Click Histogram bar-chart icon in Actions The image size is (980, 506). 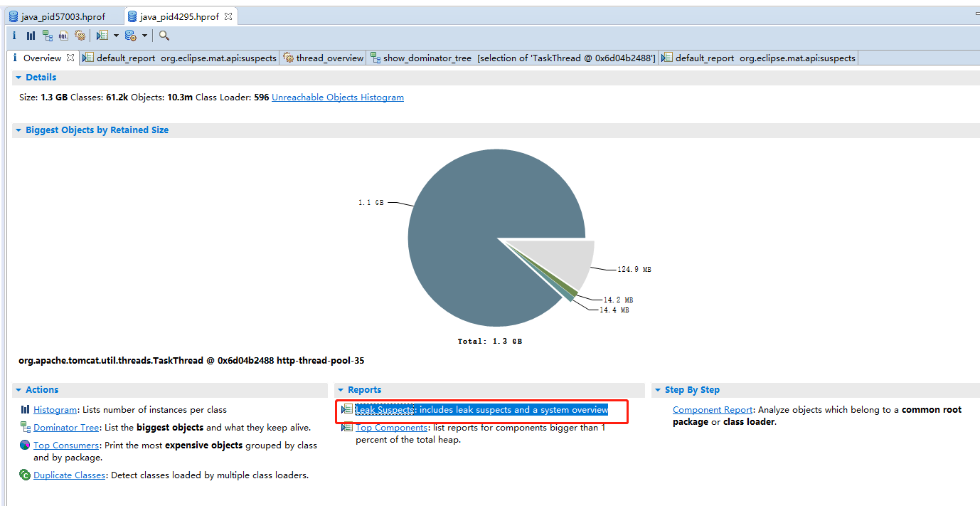[x=26, y=410]
